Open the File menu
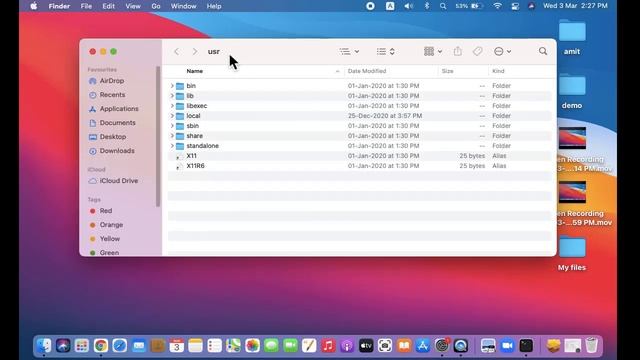This screenshot has height=360, width=640. pos(86,6)
